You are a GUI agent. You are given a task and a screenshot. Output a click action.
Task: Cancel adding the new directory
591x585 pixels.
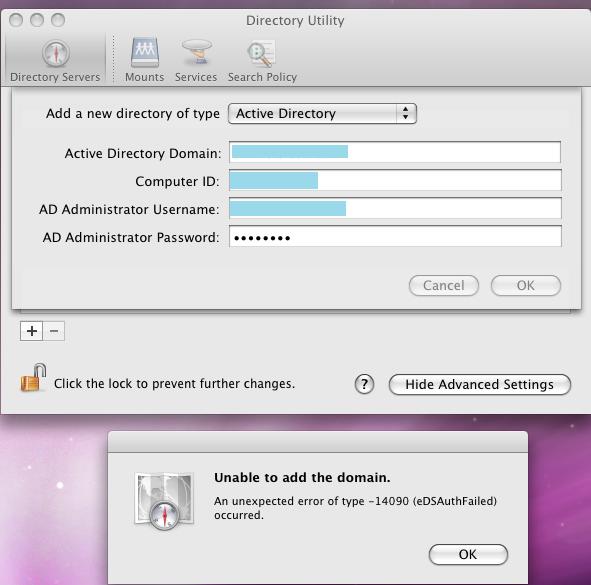click(444, 285)
